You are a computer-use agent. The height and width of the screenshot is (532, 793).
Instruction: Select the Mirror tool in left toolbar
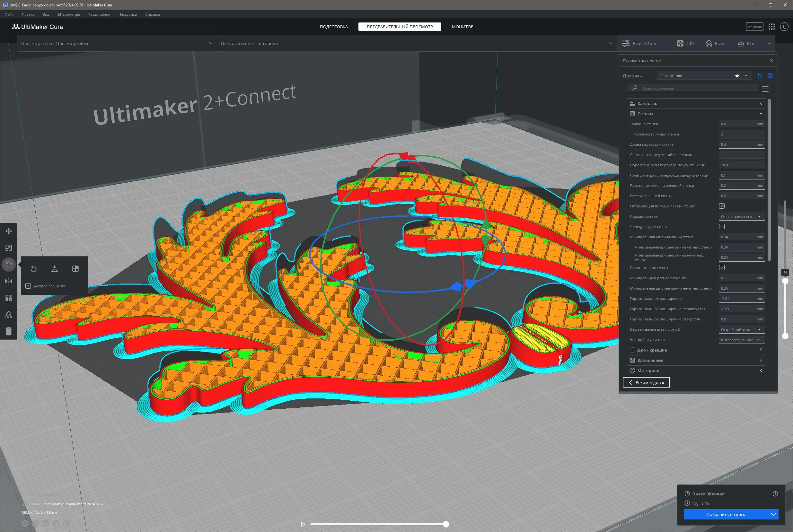(x=9, y=281)
